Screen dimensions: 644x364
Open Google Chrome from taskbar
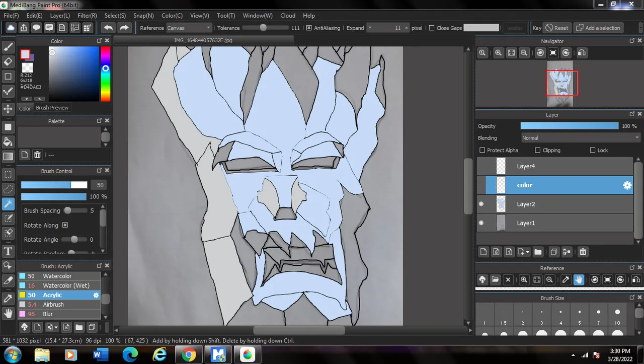[189, 355]
